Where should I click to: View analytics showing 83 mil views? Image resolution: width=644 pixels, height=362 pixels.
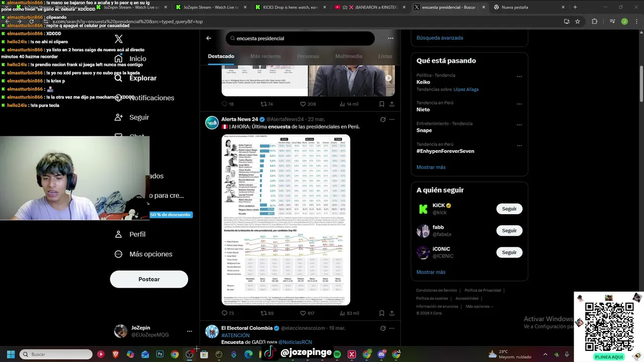tap(349, 313)
